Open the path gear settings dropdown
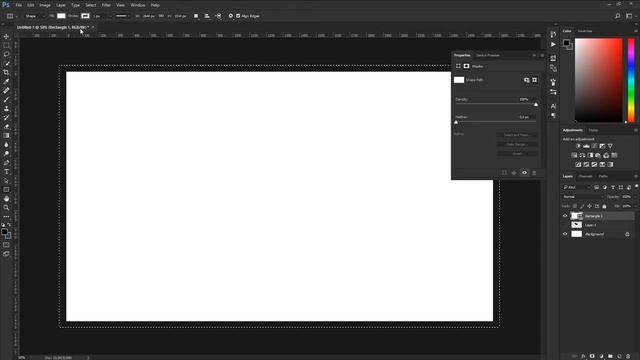This screenshot has width=640, height=360. 231,16
